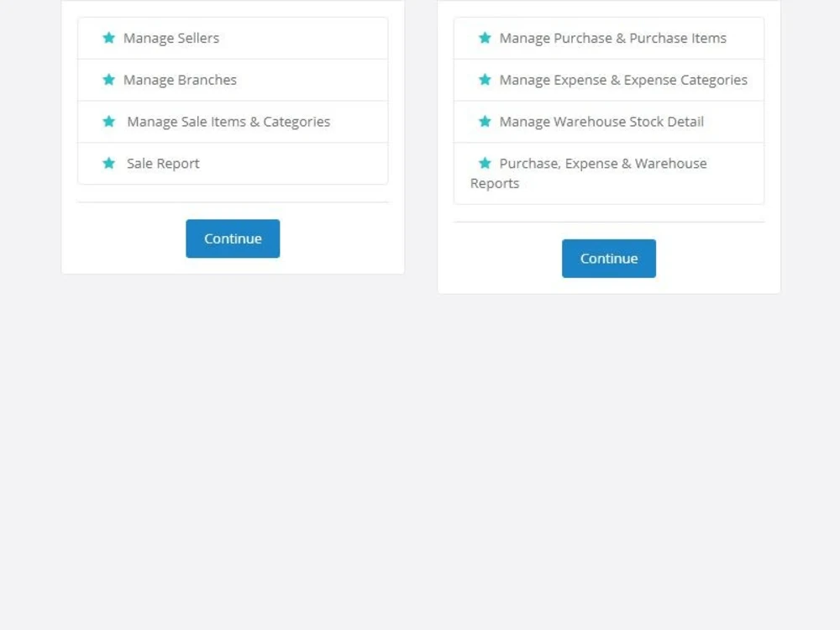840x630 pixels.
Task: Click the right feature card panel
Action: point(608,147)
